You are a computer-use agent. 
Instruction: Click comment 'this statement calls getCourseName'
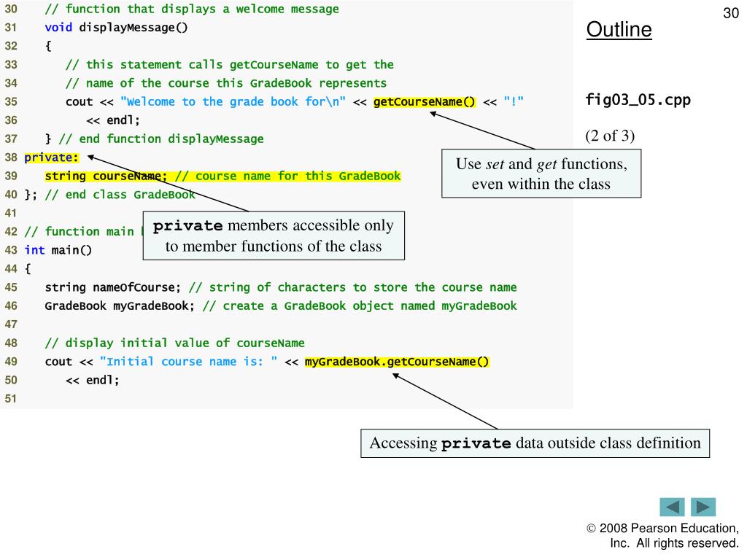click(230, 65)
